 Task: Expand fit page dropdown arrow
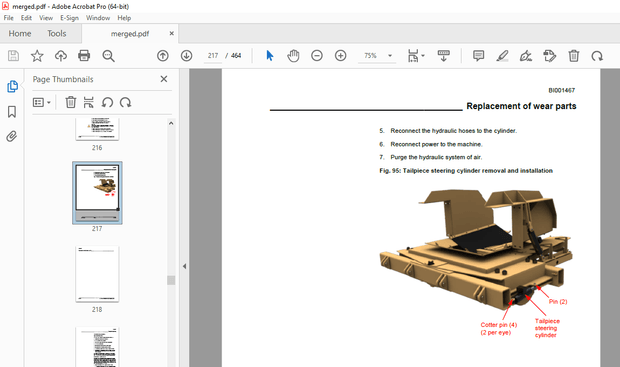[423, 56]
